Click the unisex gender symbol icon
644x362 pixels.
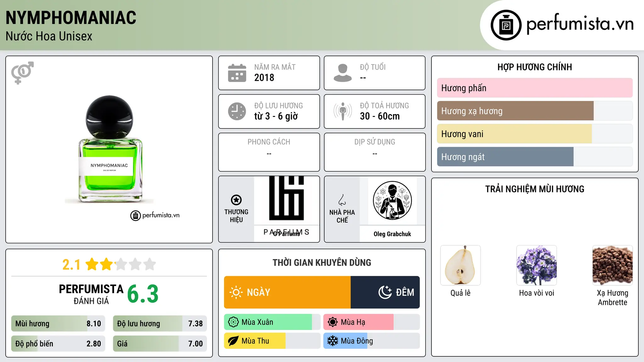(x=22, y=73)
